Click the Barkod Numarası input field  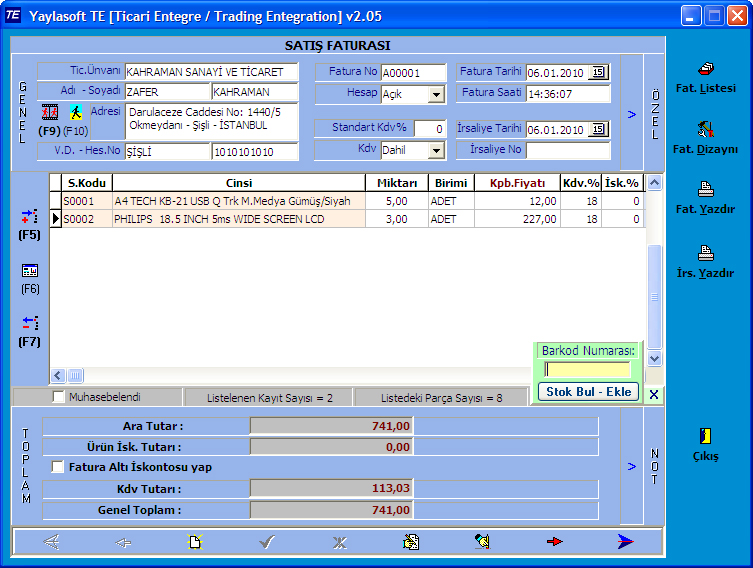click(x=587, y=370)
